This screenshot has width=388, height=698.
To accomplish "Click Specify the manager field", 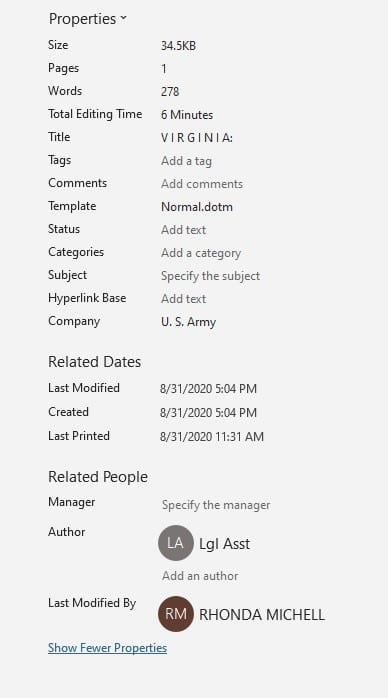I will (216, 505).
